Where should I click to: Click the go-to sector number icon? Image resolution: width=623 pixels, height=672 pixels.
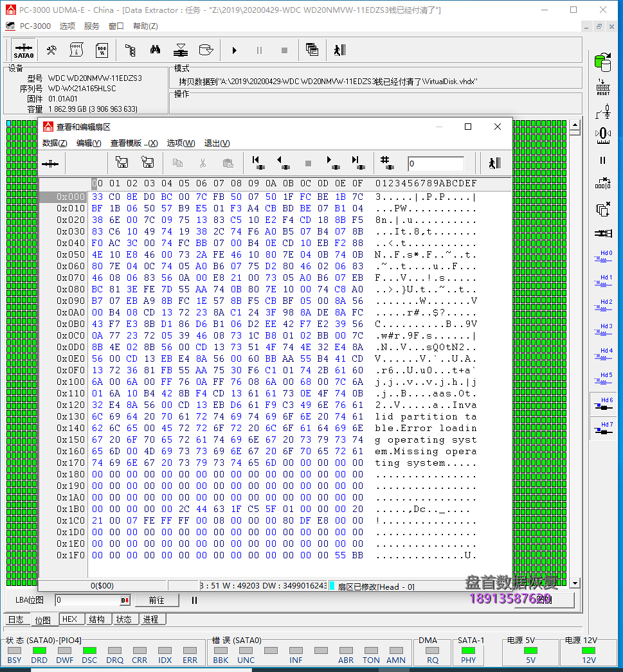tap(387, 163)
